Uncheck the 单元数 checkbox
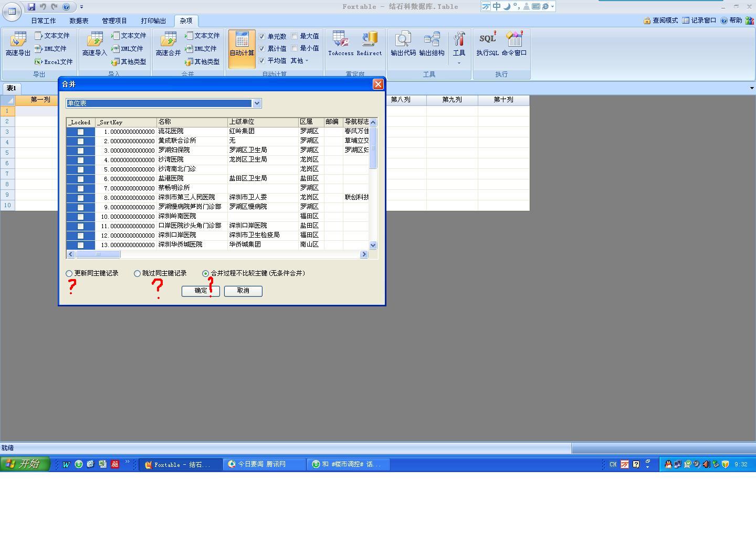 click(x=262, y=36)
